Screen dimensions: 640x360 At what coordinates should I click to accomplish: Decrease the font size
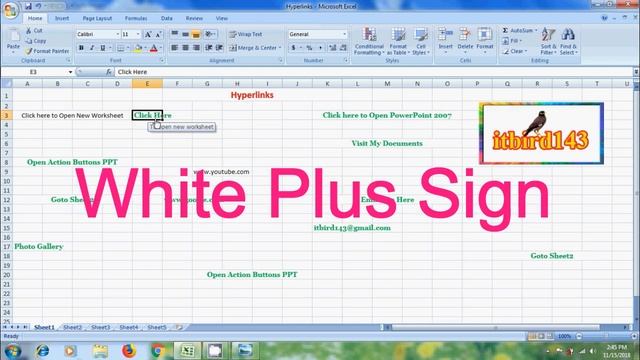tap(158, 34)
